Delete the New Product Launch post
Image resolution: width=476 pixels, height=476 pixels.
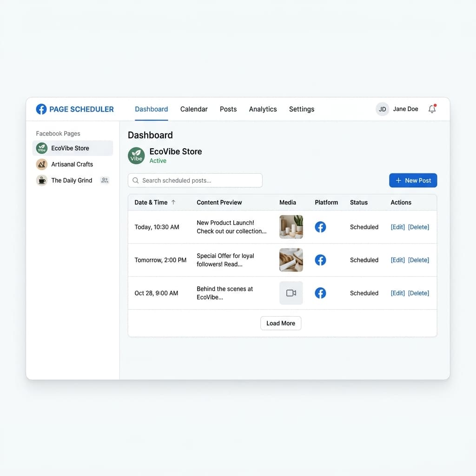[419, 227]
